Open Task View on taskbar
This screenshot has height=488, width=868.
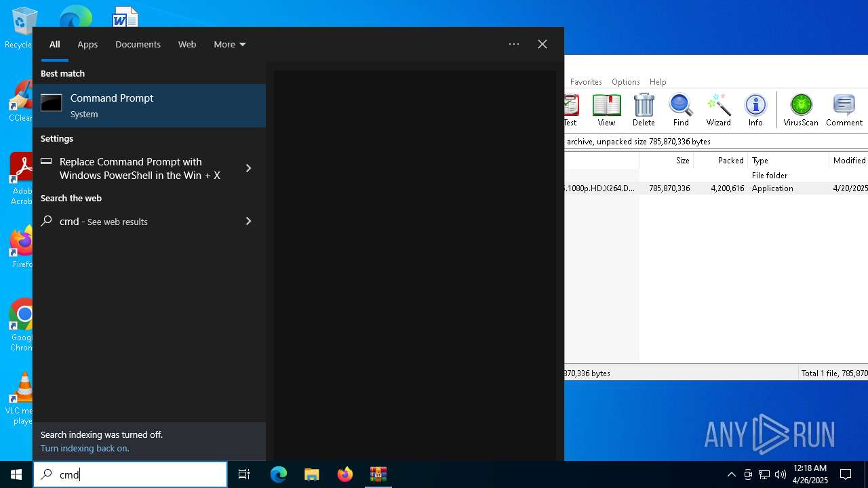click(x=244, y=474)
